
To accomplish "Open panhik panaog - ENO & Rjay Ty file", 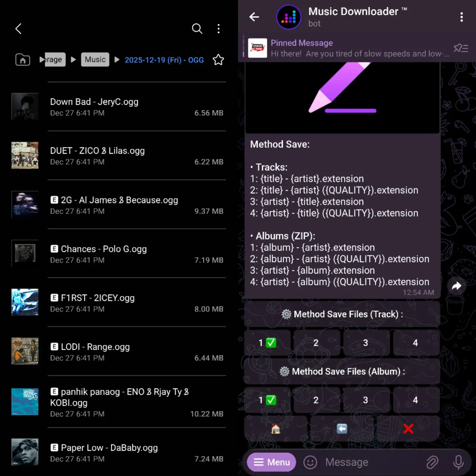I will click(118, 402).
